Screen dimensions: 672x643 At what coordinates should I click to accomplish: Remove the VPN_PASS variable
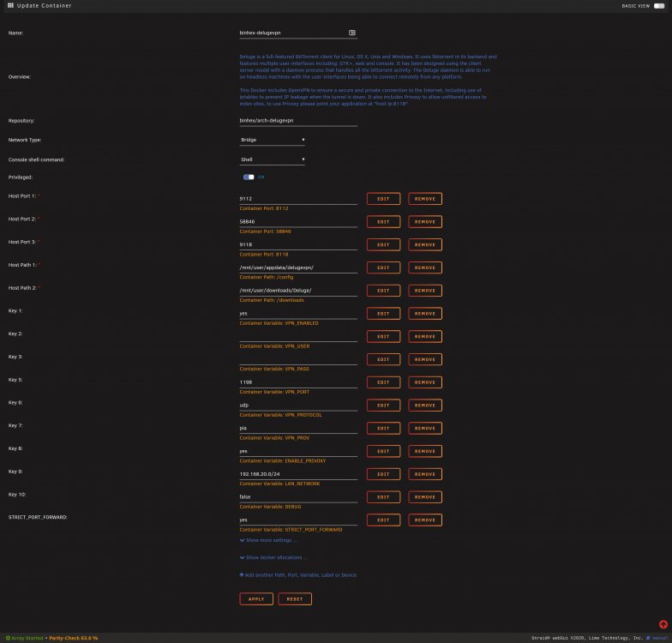(x=425, y=359)
